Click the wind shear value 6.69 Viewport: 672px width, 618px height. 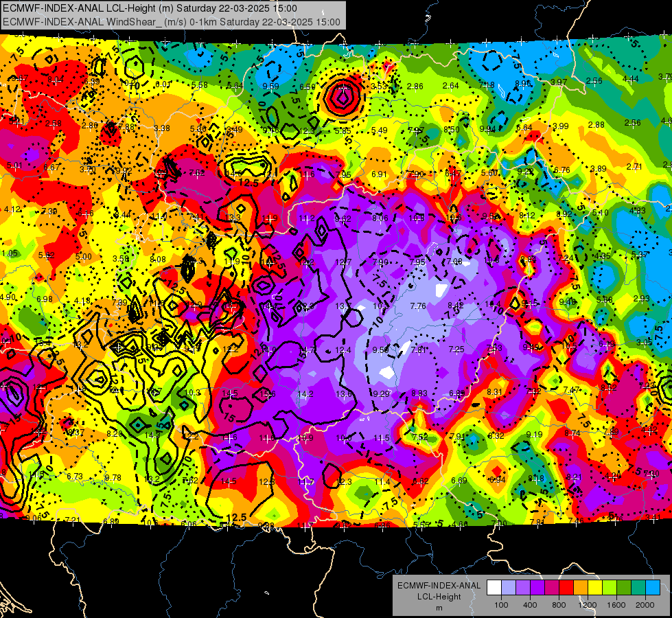tap(459, 480)
